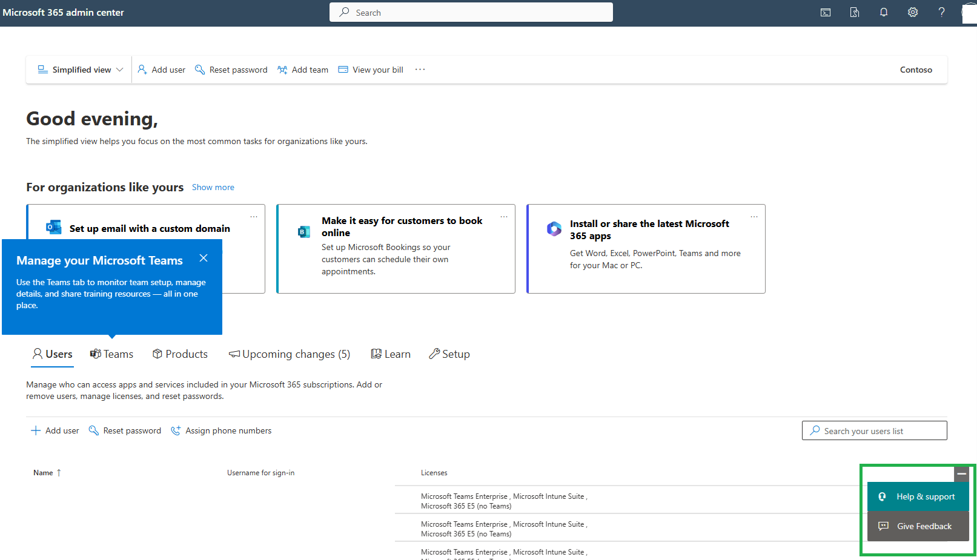977x560 pixels.
Task: Focus the Search your users list field
Action: (875, 430)
